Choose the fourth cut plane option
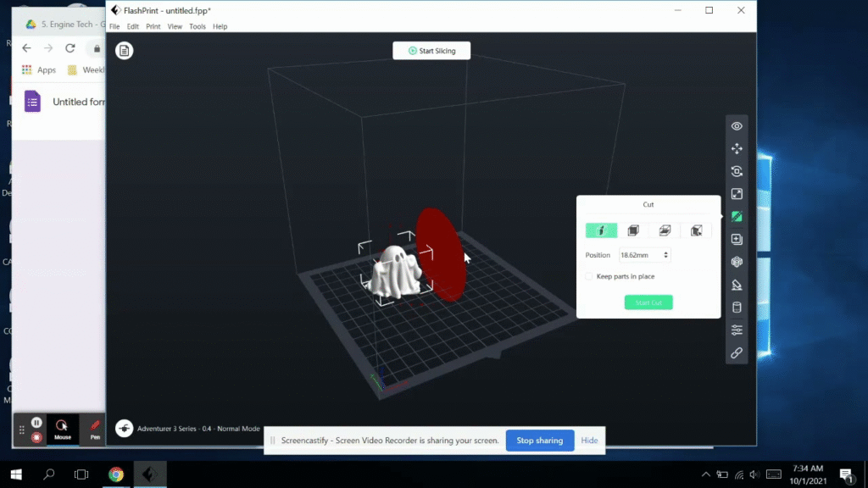 pyautogui.click(x=696, y=230)
